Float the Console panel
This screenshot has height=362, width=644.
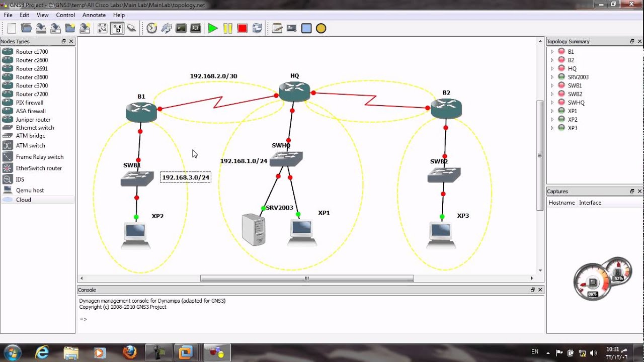(x=533, y=290)
